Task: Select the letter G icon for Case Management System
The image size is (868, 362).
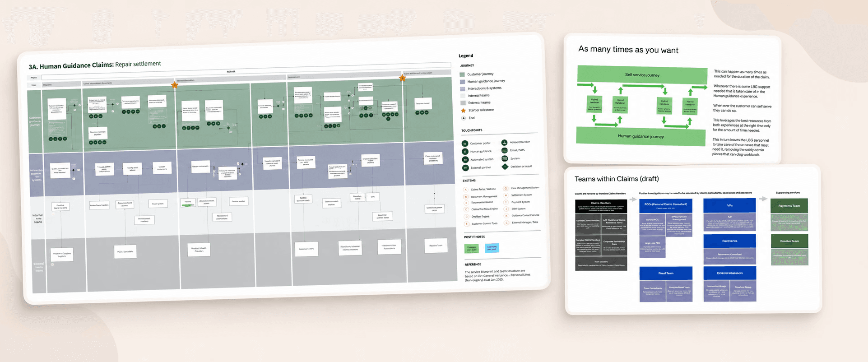Action: click(x=506, y=188)
